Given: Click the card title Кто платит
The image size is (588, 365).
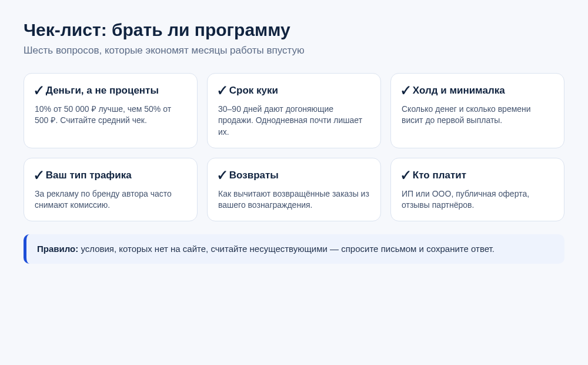Looking at the screenshot, I should coord(439,175).
